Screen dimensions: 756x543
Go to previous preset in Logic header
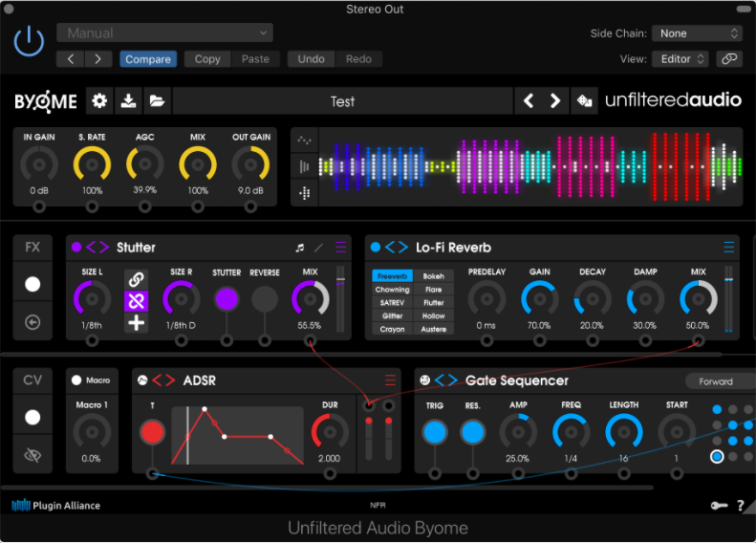(71, 59)
